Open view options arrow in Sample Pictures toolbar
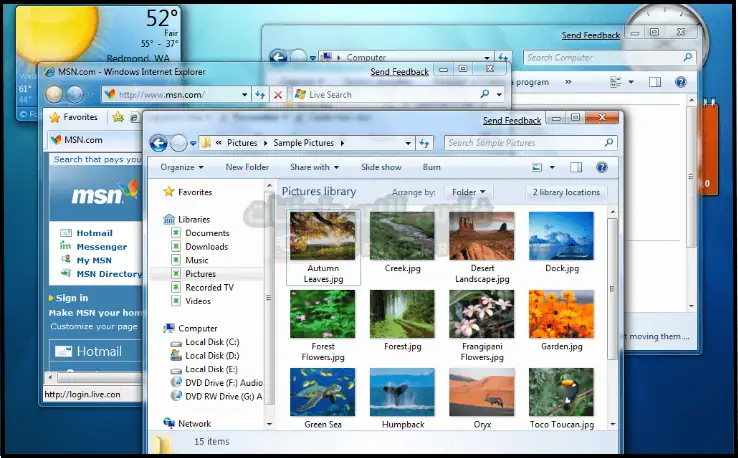The height and width of the screenshot is (458, 738). pyautogui.click(x=552, y=167)
